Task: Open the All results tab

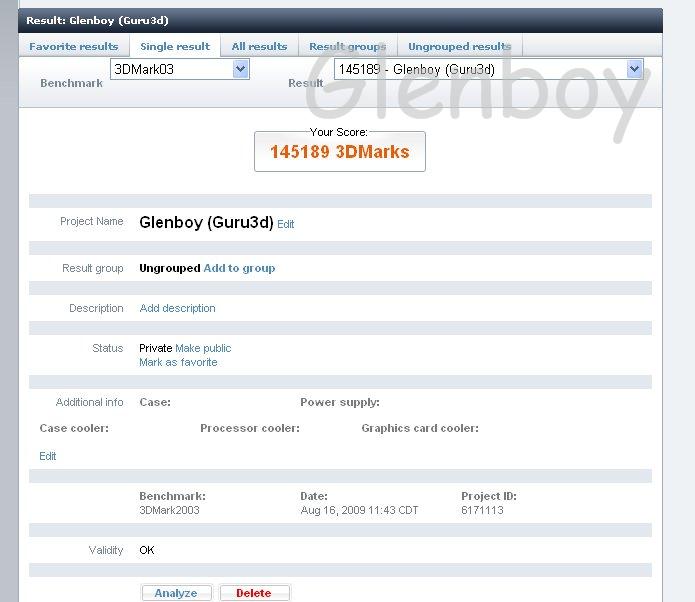Action: coord(259,46)
